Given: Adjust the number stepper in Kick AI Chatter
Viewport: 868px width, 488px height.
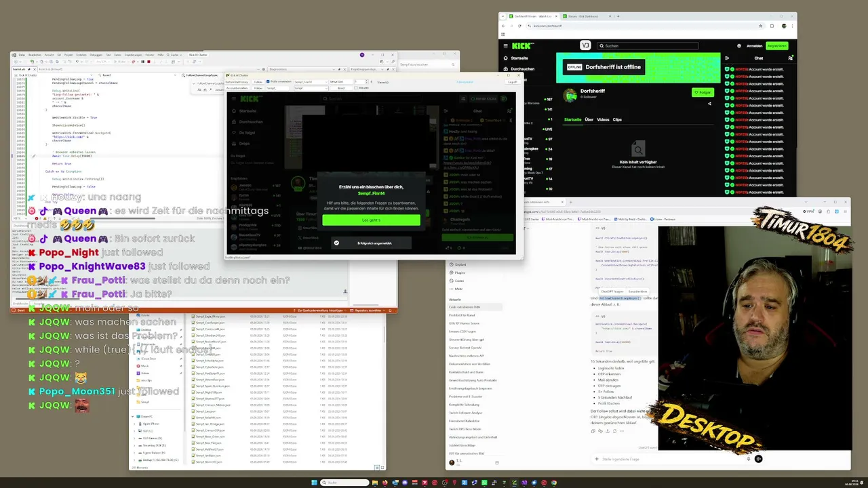Looking at the screenshot, I should pos(360,82).
